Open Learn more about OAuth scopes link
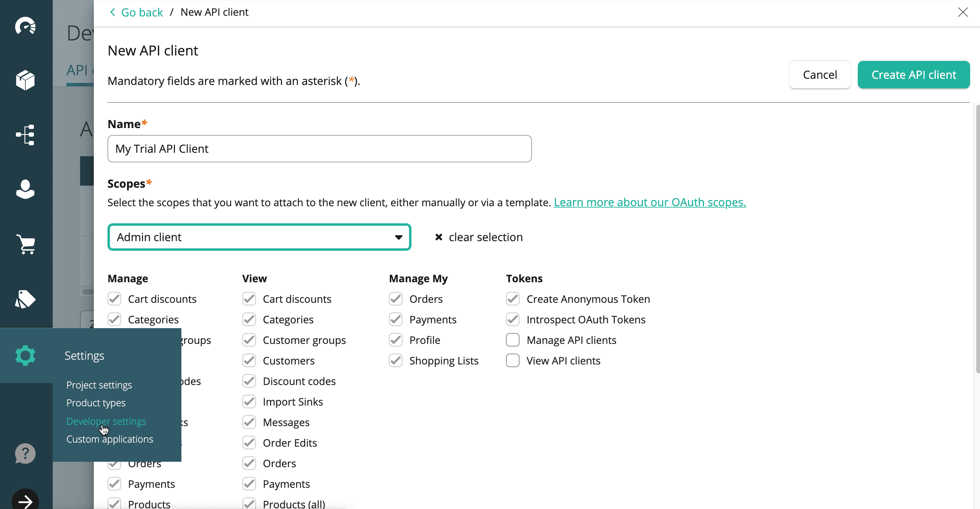 coord(649,202)
